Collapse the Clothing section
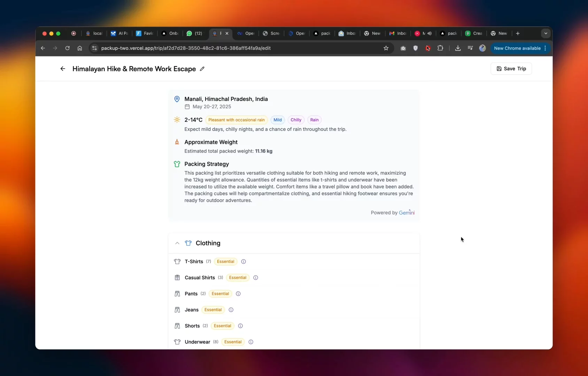The height and width of the screenshot is (376, 588). [177, 243]
